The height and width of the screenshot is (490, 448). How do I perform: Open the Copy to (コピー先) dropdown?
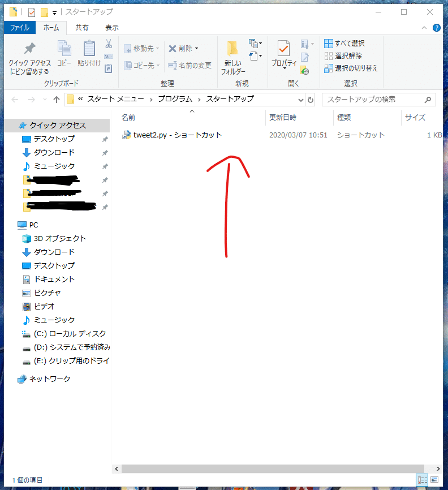[x=142, y=65]
